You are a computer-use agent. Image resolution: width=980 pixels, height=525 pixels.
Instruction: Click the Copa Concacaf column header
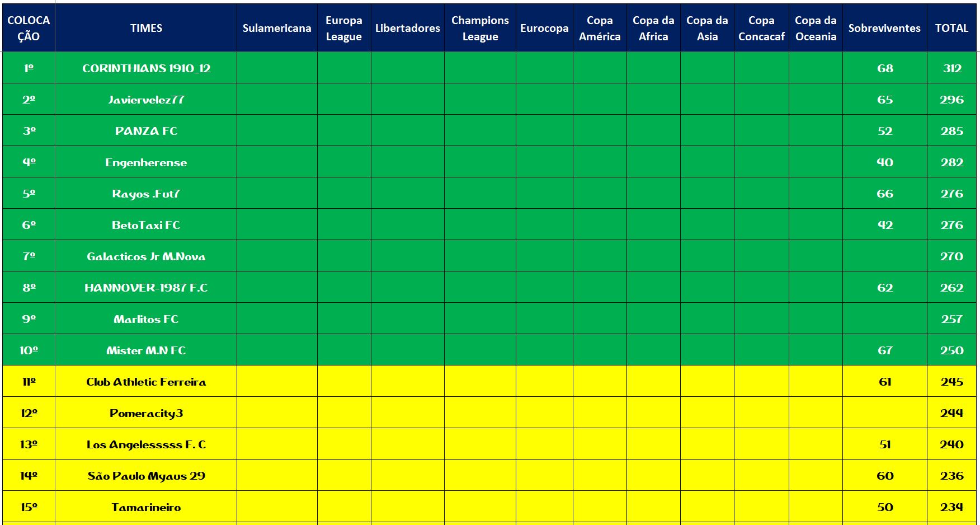click(x=761, y=28)
